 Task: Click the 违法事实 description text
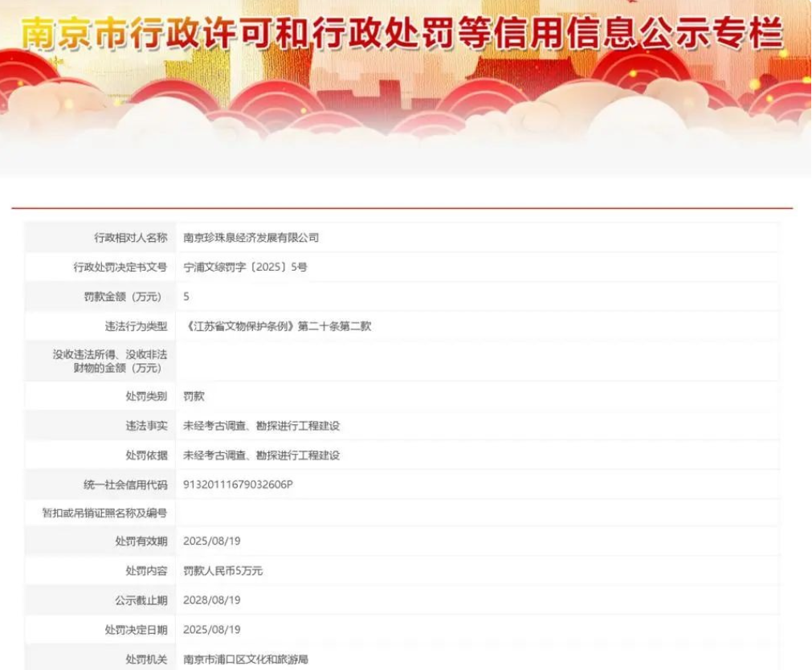[x=261, y=426]
